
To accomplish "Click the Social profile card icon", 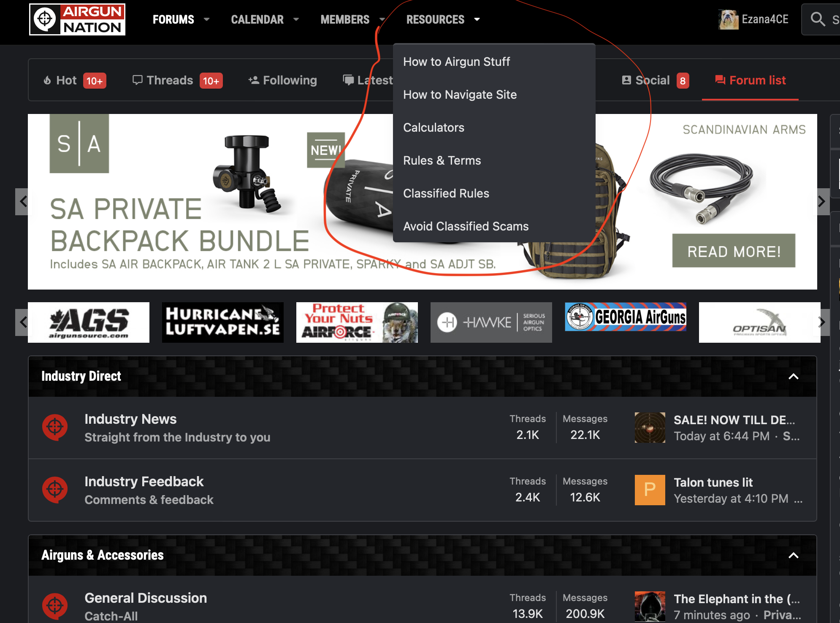I will pyautogui.click(x=626, y=80).
